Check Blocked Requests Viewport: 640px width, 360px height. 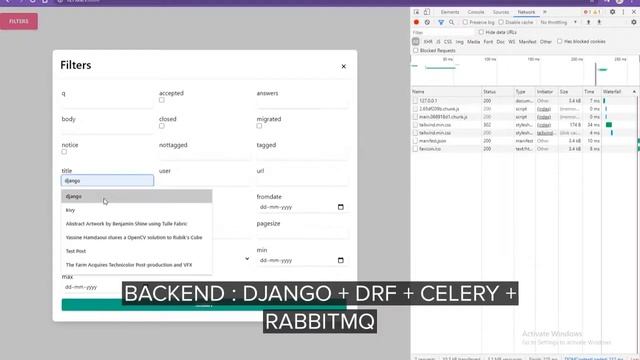[416, 50]
